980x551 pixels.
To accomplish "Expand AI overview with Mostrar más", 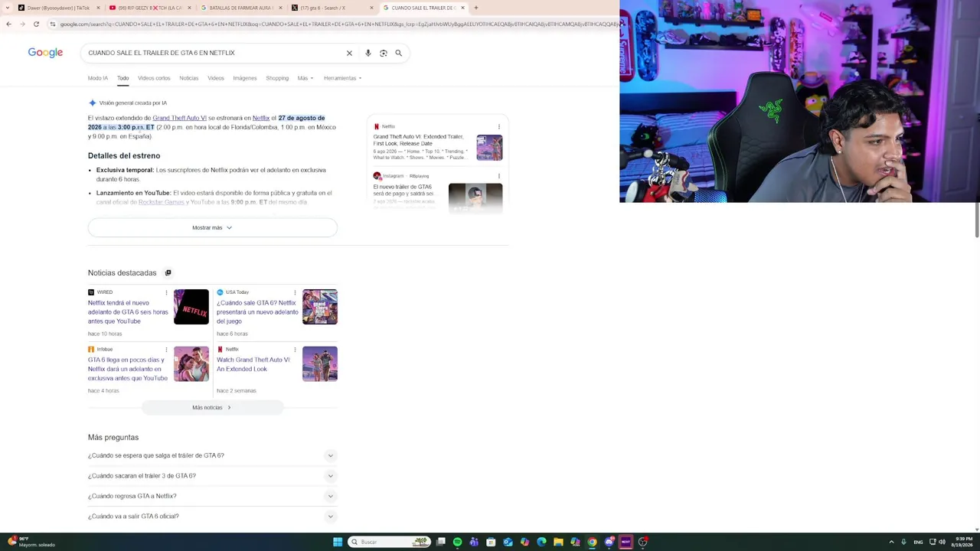I will tap(212, 227).
